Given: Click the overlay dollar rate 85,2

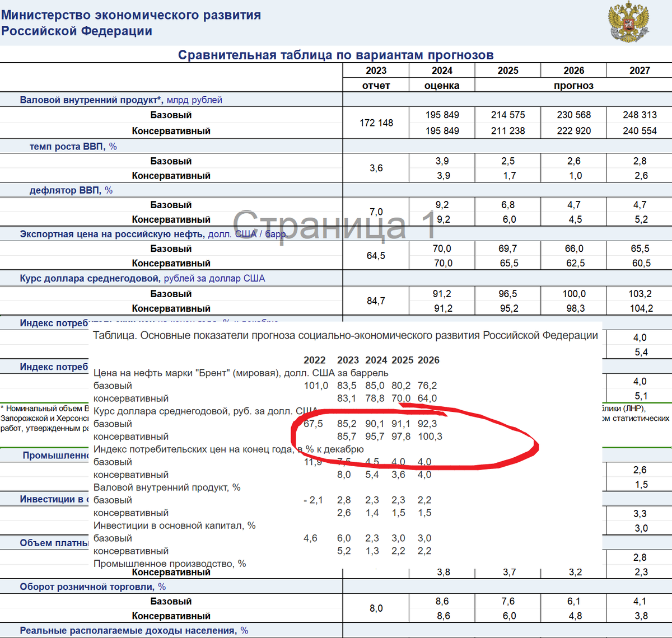Looking at the screenshot, I should (x=347, y=424).
